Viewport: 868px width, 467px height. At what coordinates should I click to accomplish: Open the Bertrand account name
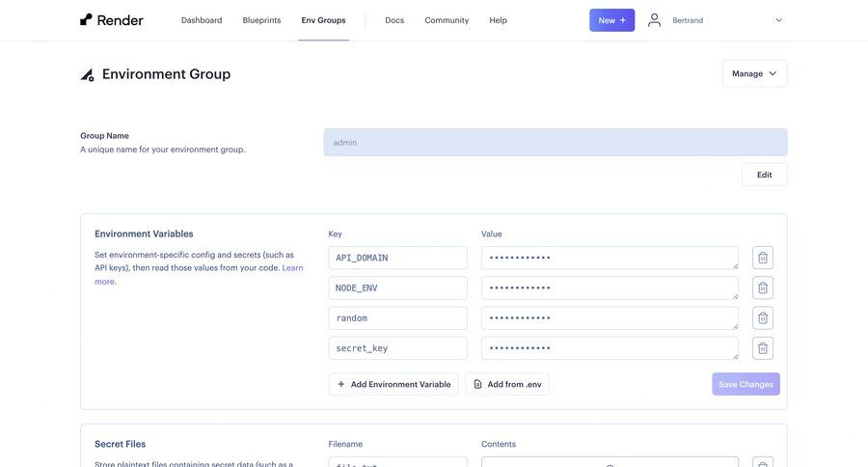click(x=688, y=20)
